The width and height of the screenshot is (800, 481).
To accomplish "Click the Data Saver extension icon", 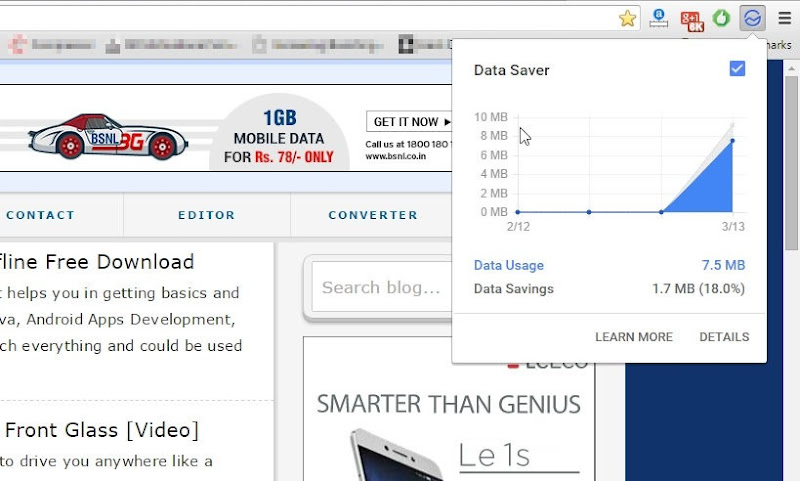I will (x=753, y=18).
